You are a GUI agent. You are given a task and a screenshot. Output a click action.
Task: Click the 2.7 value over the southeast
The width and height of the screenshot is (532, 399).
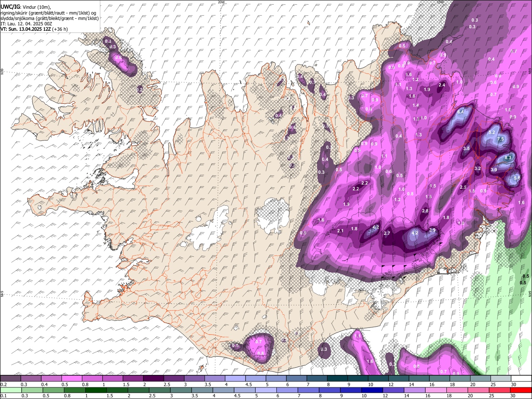387,234
